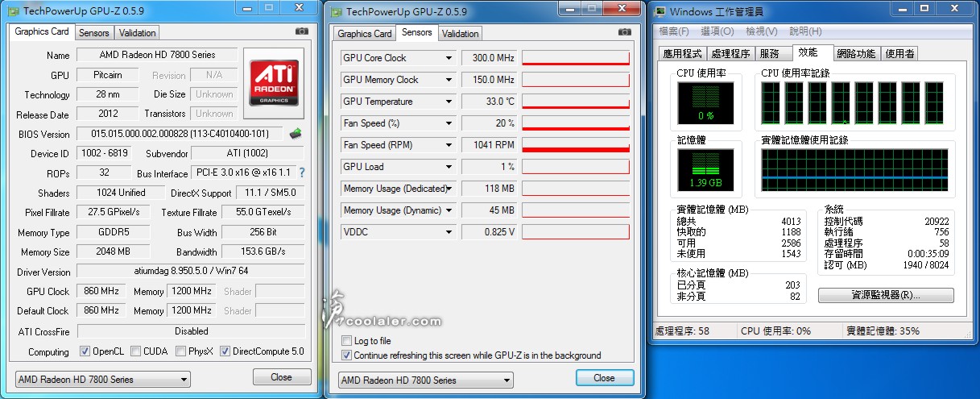The image size is (980, 399).
Task: Open the 選項(O) menu in Task Manager
Action: pos(717,31)
